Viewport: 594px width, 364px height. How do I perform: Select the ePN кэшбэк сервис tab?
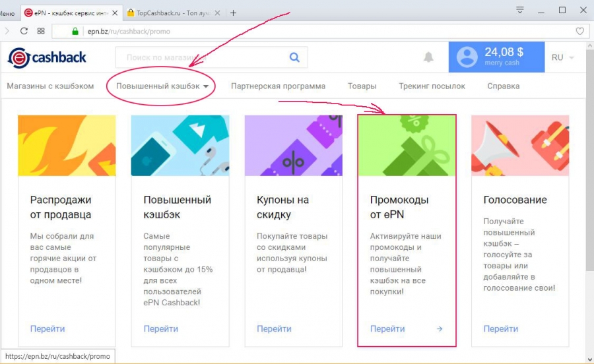[71, 13]
